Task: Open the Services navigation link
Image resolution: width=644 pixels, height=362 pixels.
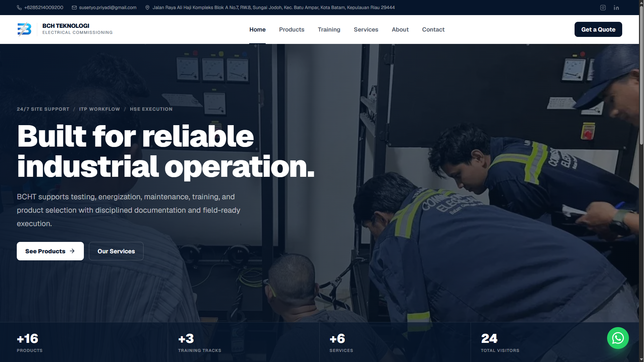Action: (x=366, y=30)
